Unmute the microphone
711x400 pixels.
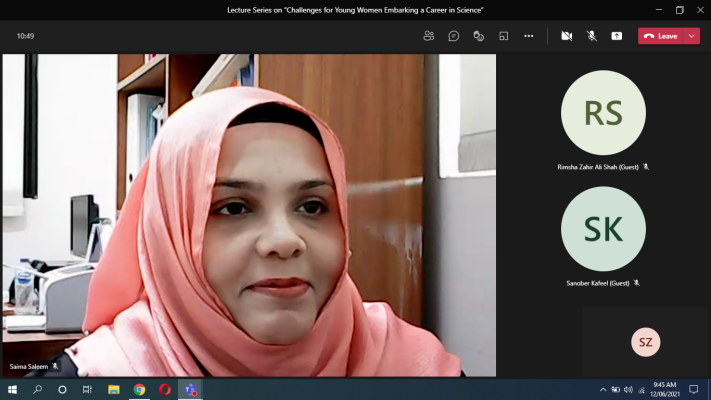click(591, 36)
